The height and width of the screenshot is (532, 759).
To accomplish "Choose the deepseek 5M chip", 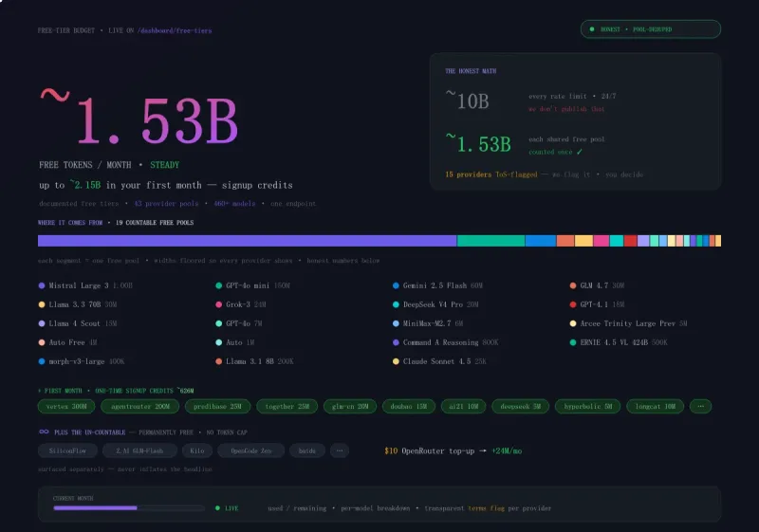I will 520,406.
